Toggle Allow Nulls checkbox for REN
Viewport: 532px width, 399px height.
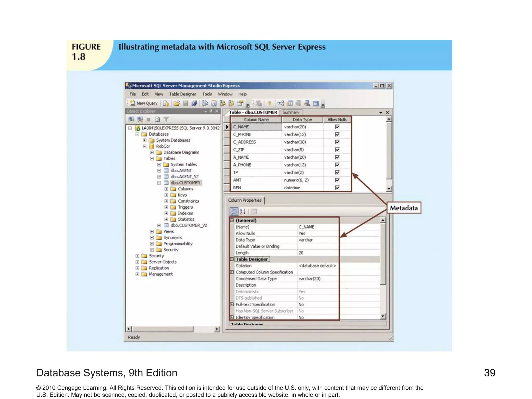[x=337, y=188]
